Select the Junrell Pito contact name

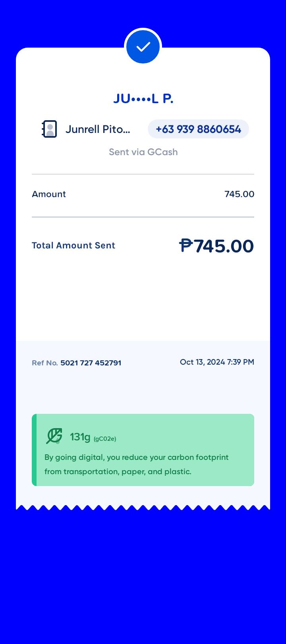coord(98,129)
